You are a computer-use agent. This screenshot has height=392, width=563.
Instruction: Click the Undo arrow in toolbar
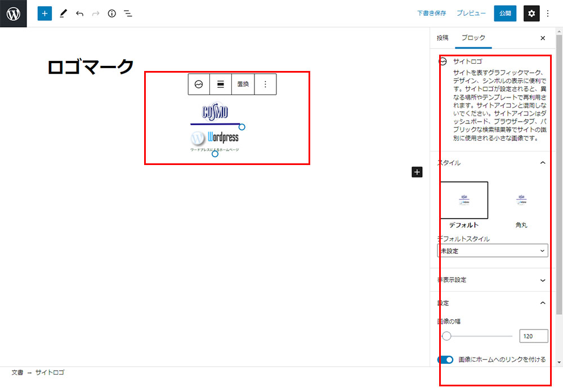coord(79,14)
